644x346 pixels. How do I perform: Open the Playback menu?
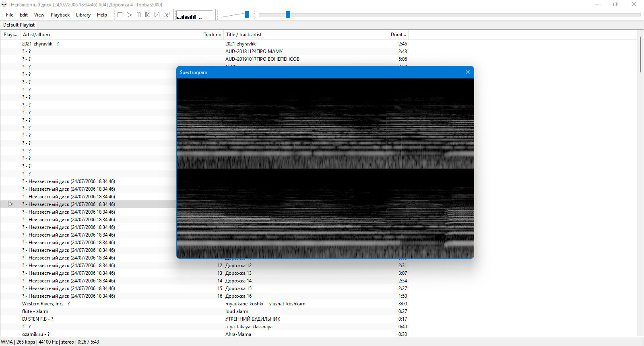click(60, 15)
